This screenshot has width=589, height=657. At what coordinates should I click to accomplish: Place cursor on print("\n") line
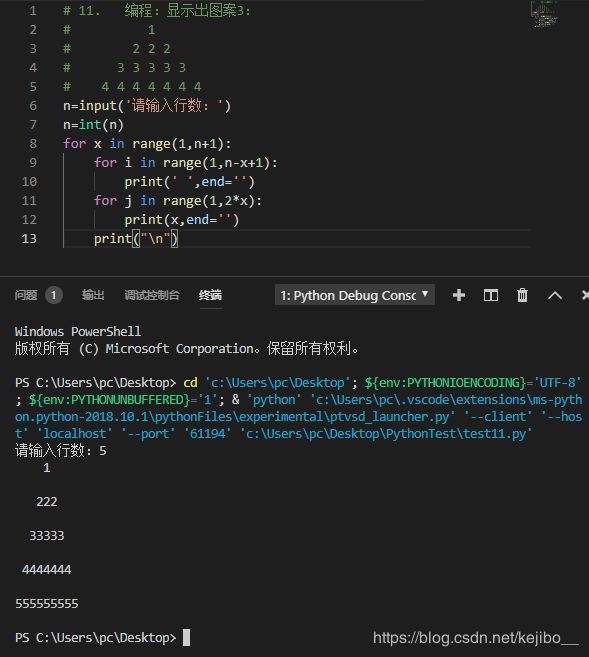[136, 238]
